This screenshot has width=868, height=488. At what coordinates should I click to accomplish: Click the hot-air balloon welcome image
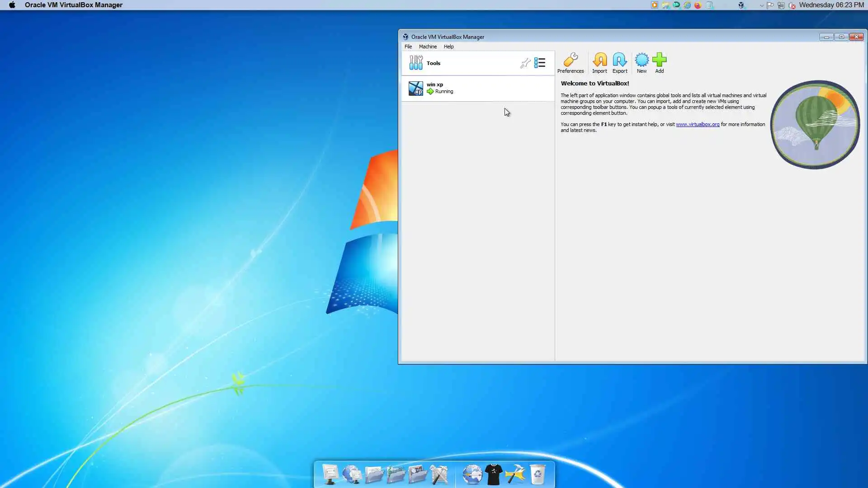(815, 125)
